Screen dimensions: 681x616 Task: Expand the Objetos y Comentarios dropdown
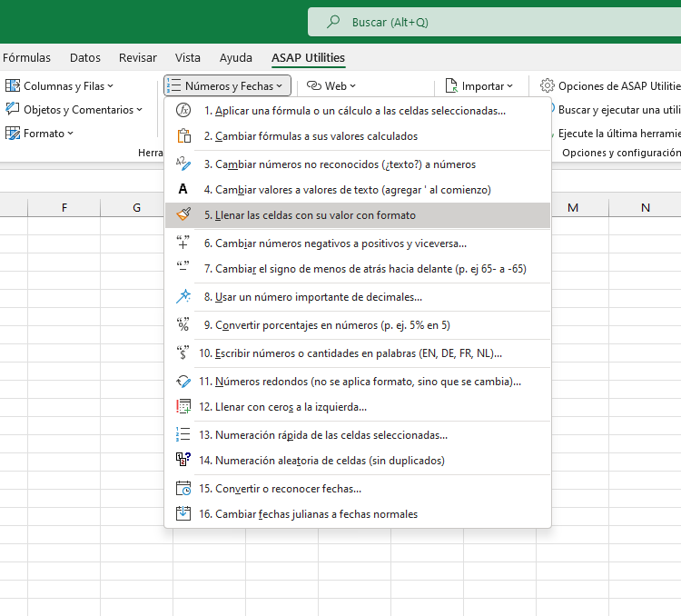(74, 110)
